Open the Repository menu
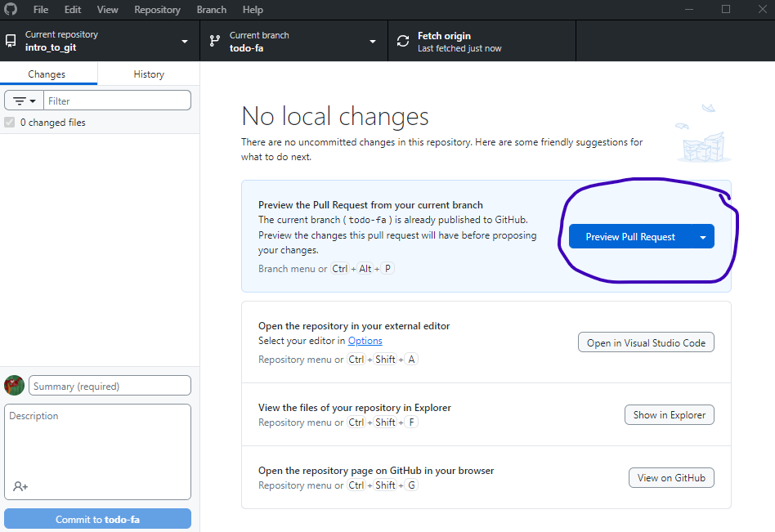This screenshot has height=532, width=775. tap(157, 10)
